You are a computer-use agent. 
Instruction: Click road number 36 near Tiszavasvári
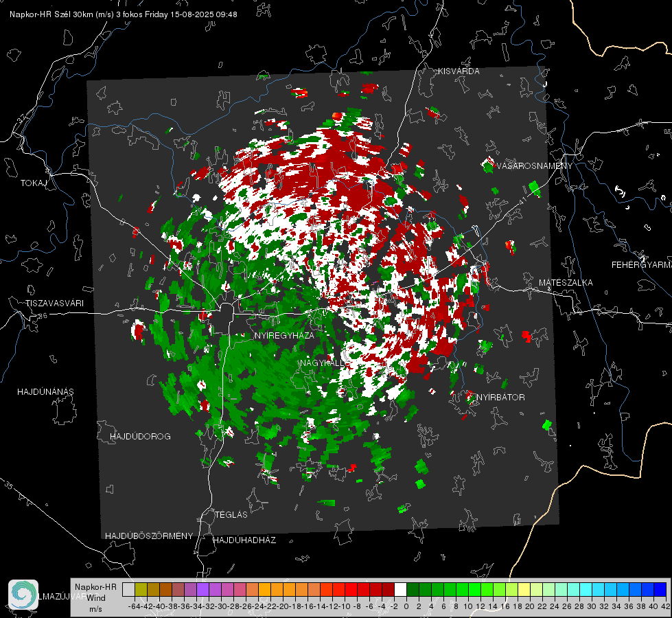point(43,316)
